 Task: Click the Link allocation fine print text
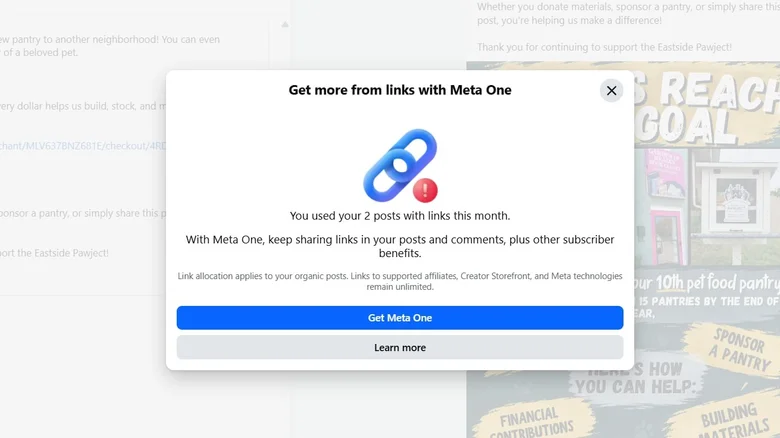tap(400, 281)
